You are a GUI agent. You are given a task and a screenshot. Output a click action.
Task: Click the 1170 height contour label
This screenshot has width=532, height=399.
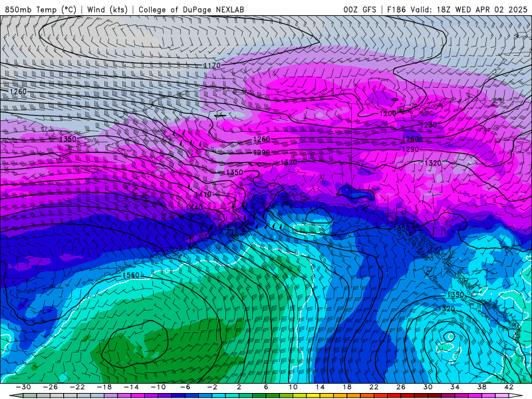[x=212, y=65]
